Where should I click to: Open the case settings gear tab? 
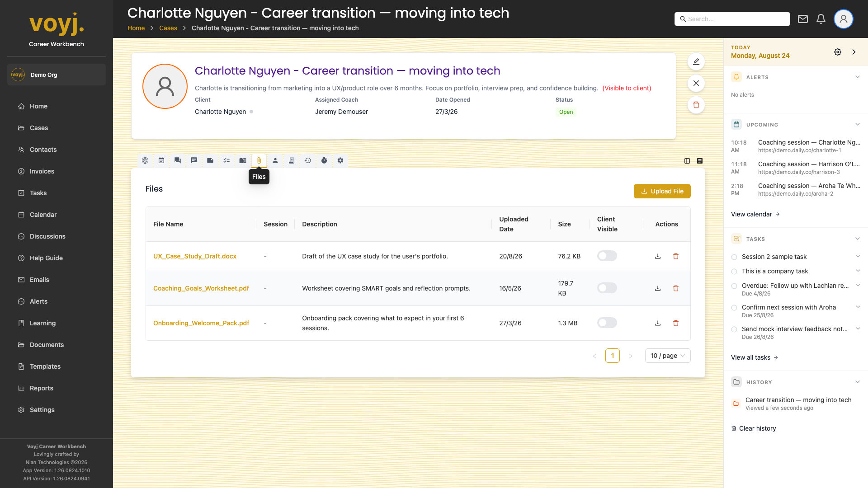(340, 160)
